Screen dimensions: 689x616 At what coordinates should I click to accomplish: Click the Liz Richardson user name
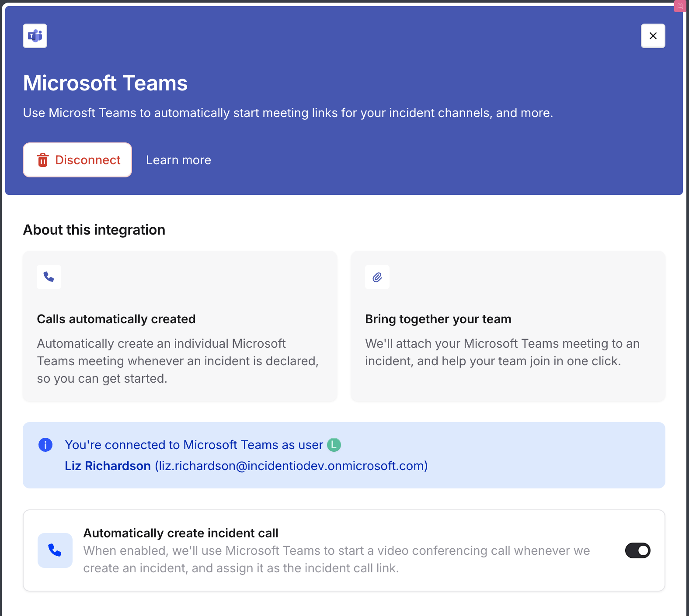point(108,466)
